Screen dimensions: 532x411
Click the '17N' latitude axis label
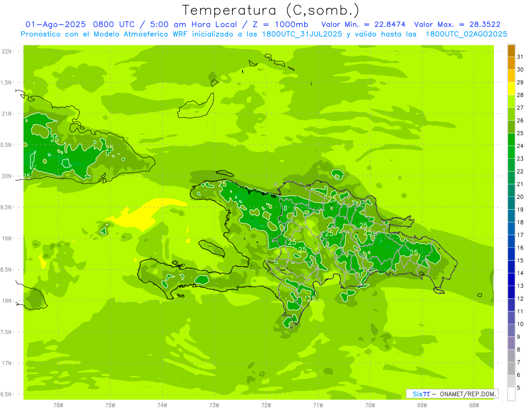(x=7, y=363)
